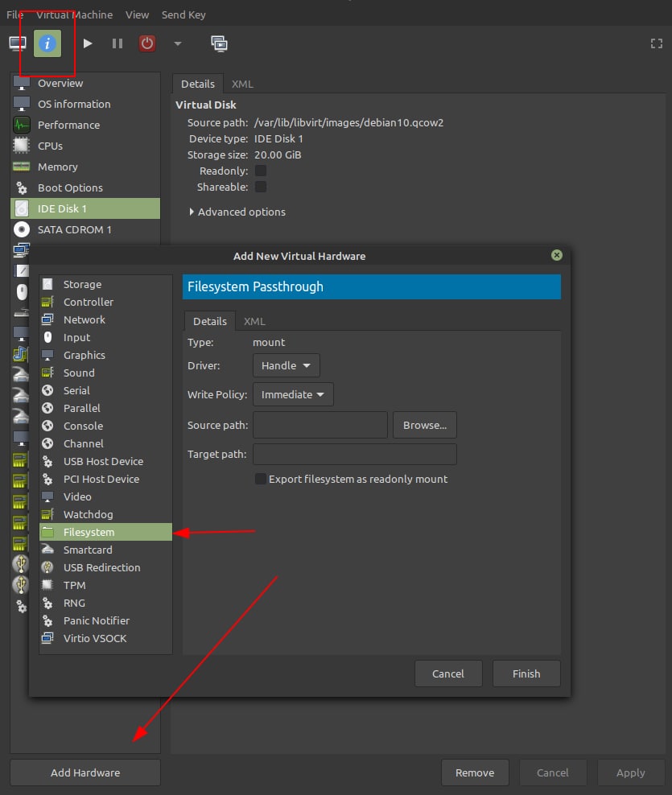Select OS information in the hardware list
Screen dimensions: 672x795
click(x=85, y=104)
